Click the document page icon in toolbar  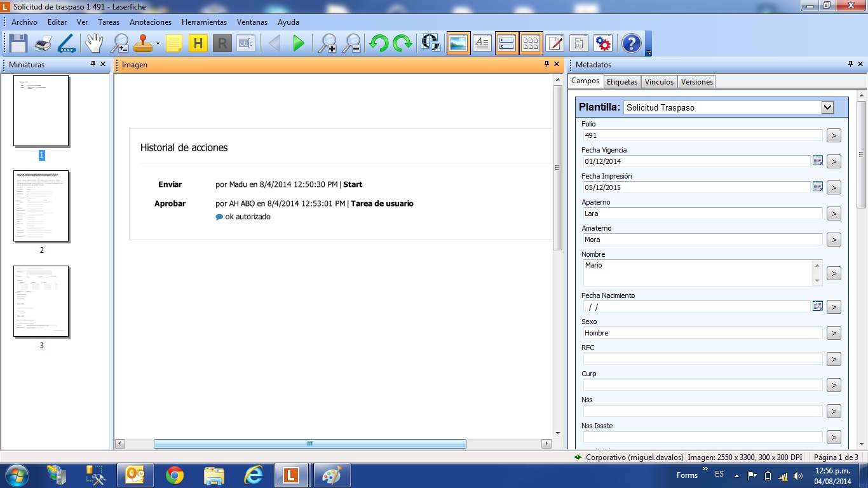click(x=578, y=43)
